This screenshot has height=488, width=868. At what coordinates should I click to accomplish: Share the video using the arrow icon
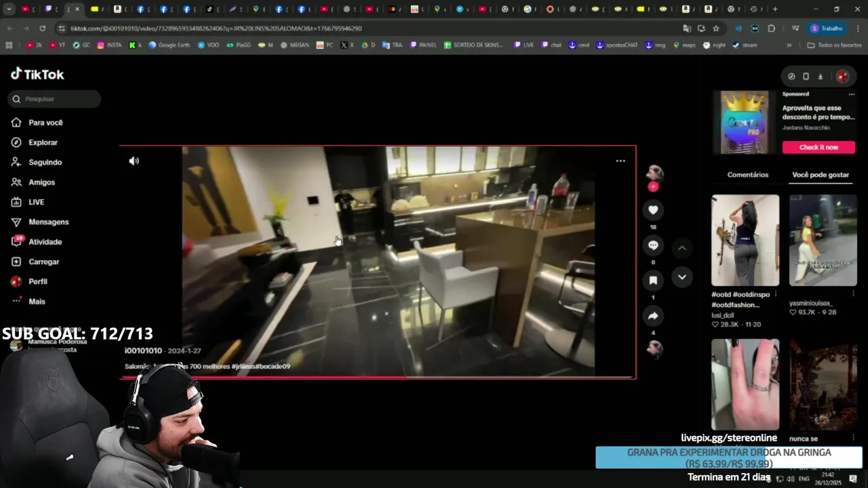point(653,316)
